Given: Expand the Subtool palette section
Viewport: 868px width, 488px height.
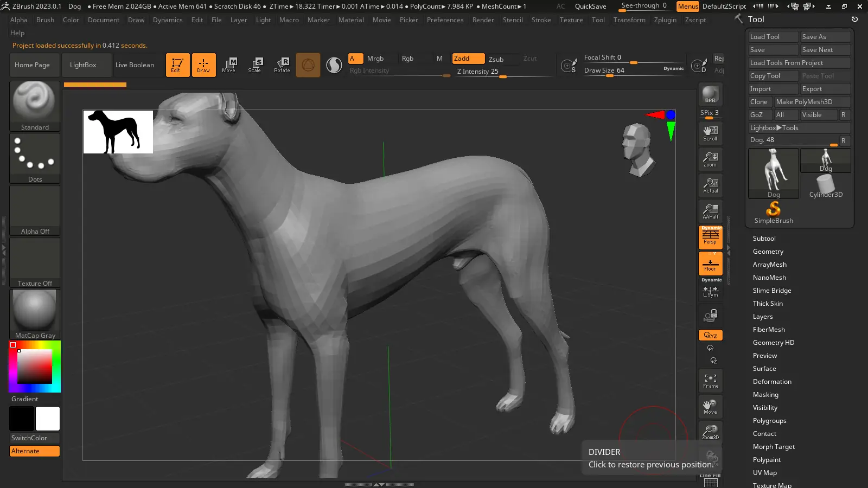Looking at the screenshot, I should [764, 239].
